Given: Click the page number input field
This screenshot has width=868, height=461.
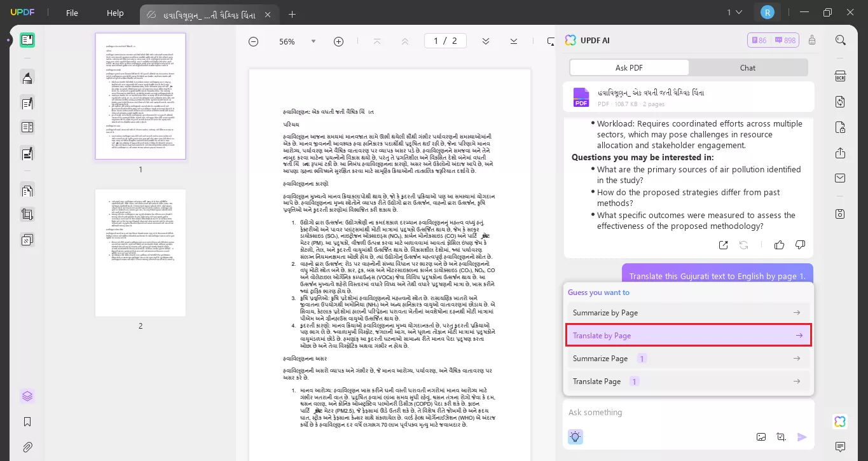Looking at the screenshot, I should pos(445,41).
